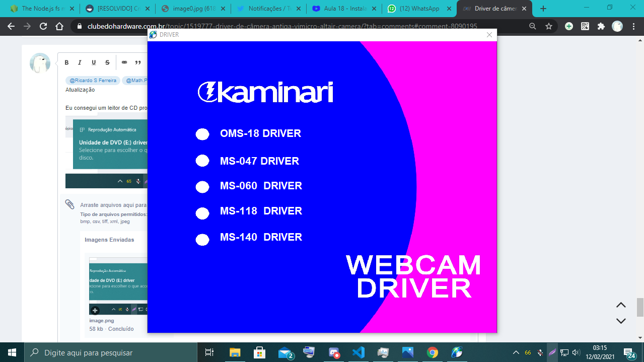Jump to previous with the up chevron

pyautogui.click(x=621, y=305)
